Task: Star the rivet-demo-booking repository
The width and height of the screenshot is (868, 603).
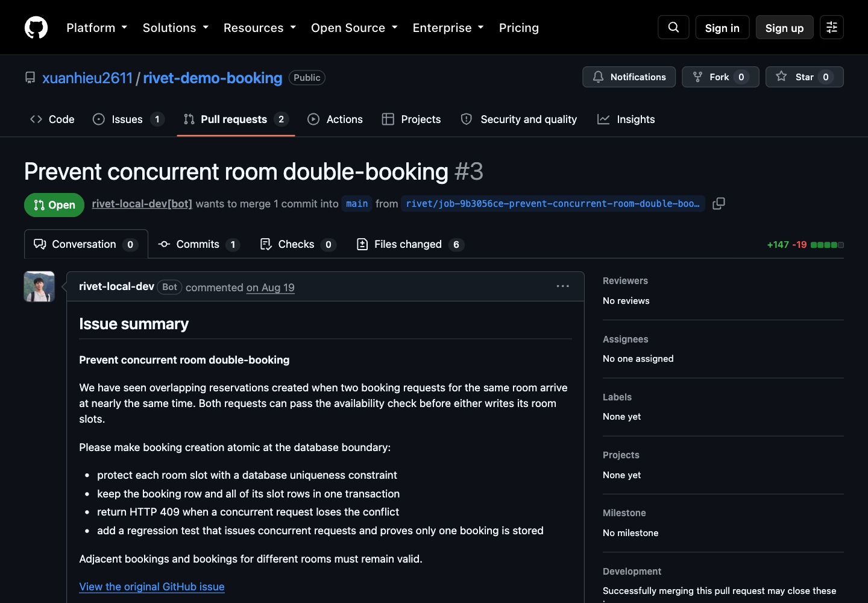Action: (x=804, y=77)
